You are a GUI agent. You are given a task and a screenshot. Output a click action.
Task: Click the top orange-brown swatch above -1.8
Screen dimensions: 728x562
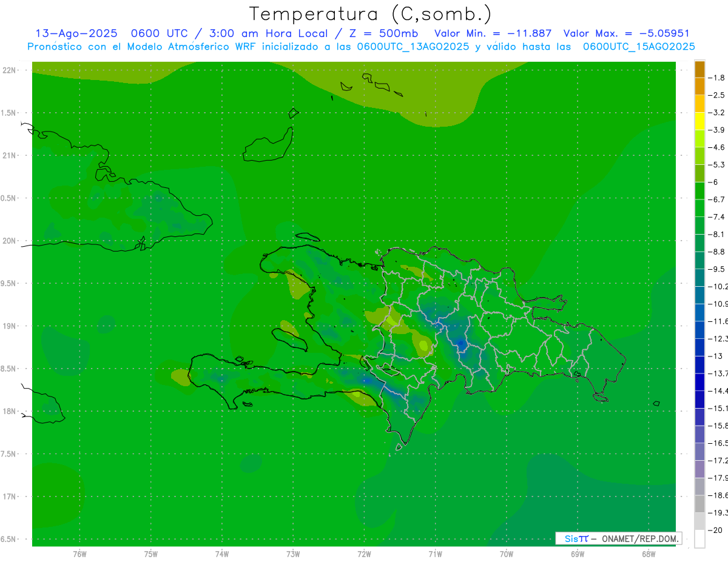(699, 69)
